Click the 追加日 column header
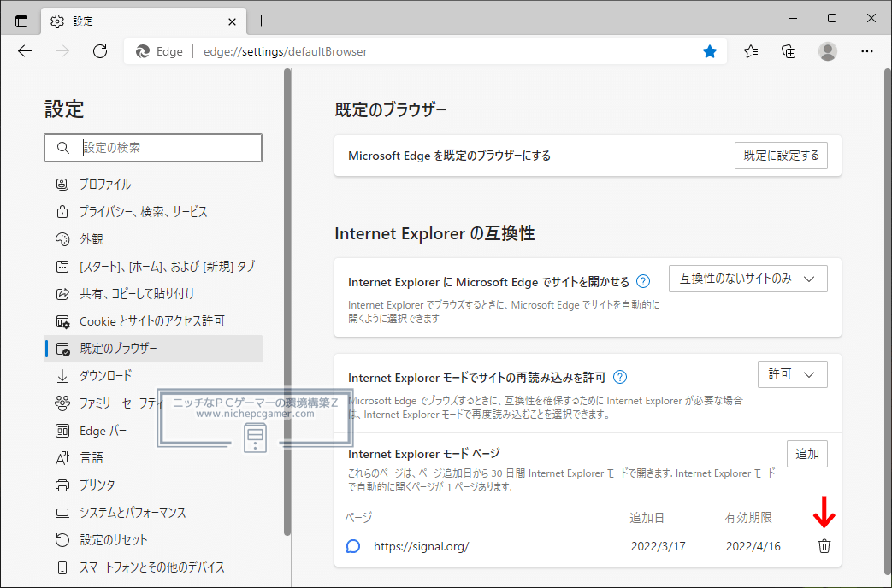Image resolution: width=892 pixels, height=588 pixels. (x=647, y=517)
